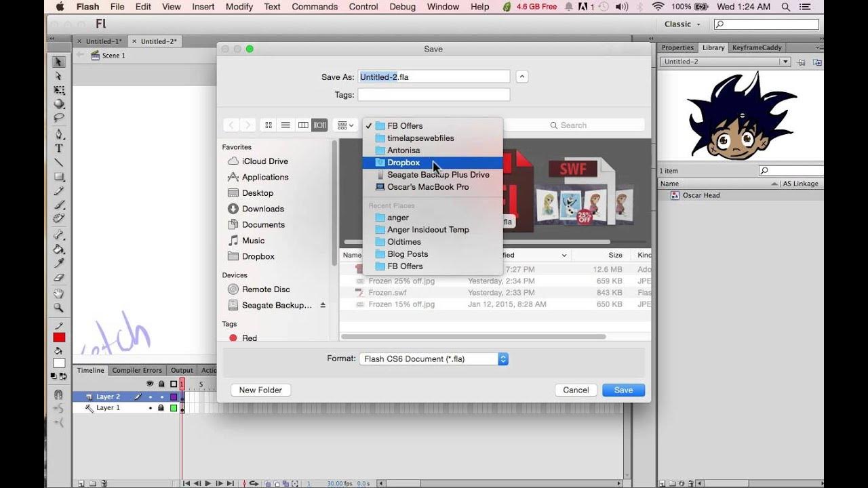This screenshot has height=488, width=868.
Task: Select the Eyedropper tool
Action: 59,264
